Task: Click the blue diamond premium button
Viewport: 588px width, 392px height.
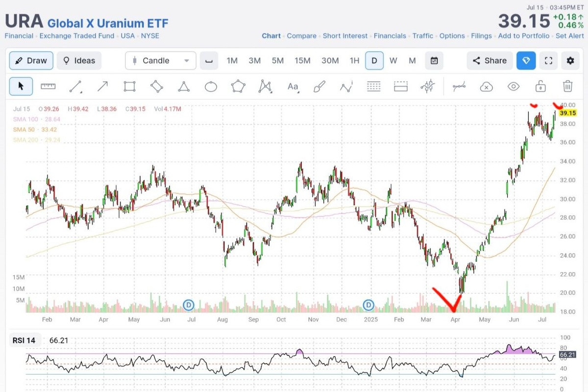Action: pos(526,61)
